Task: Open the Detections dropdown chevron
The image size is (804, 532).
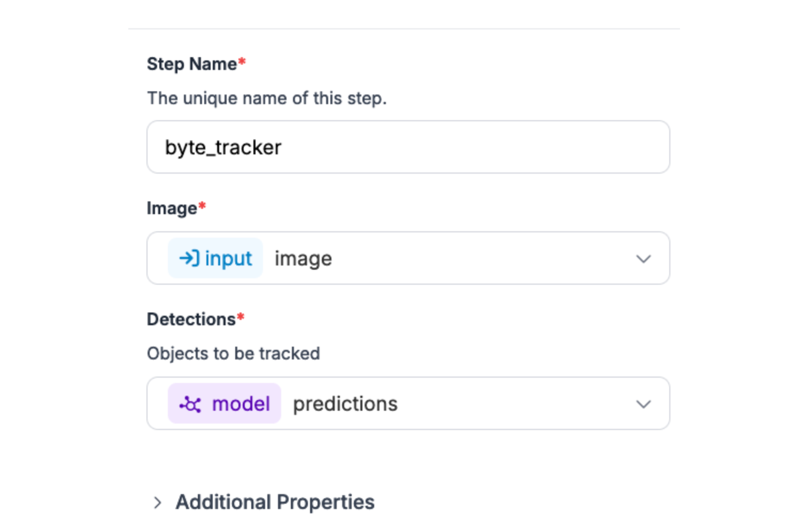Action: click(643, 404)
